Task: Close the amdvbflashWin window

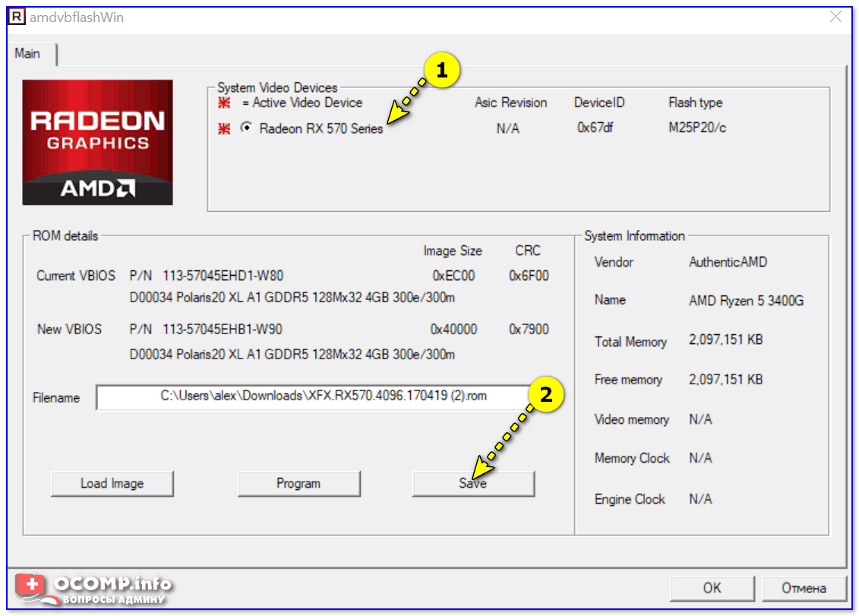Action: click(x=835, y=17)
